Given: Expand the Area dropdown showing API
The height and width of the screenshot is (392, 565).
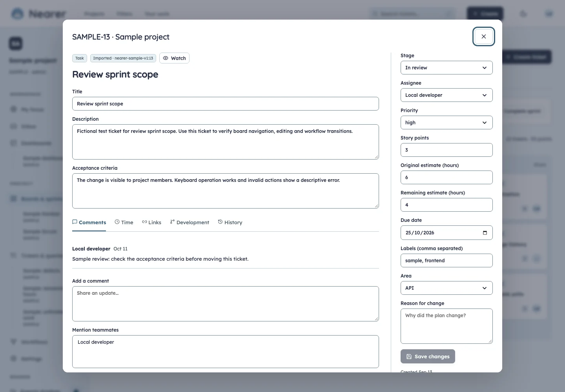Looking at the screenshot, I should tap(447, 288).
